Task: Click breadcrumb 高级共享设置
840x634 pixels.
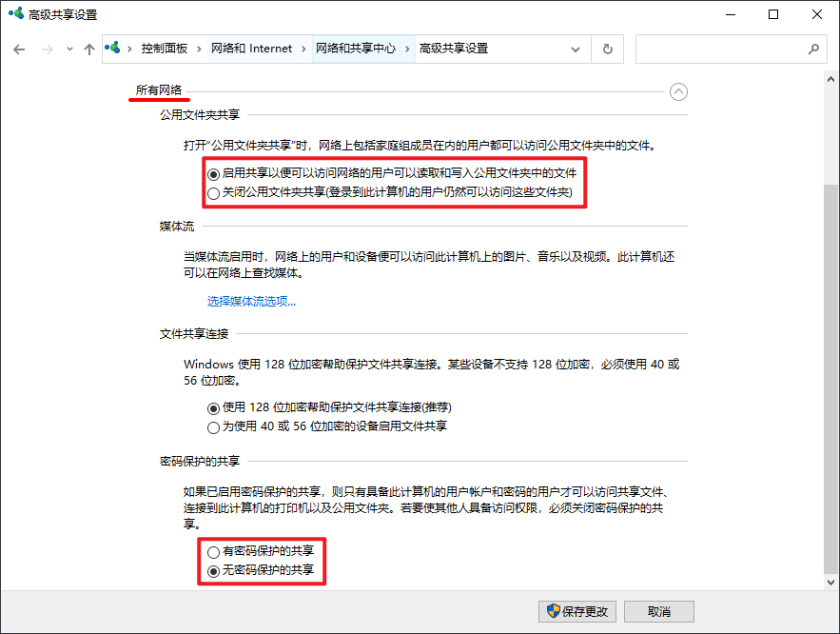Action: 453,49
